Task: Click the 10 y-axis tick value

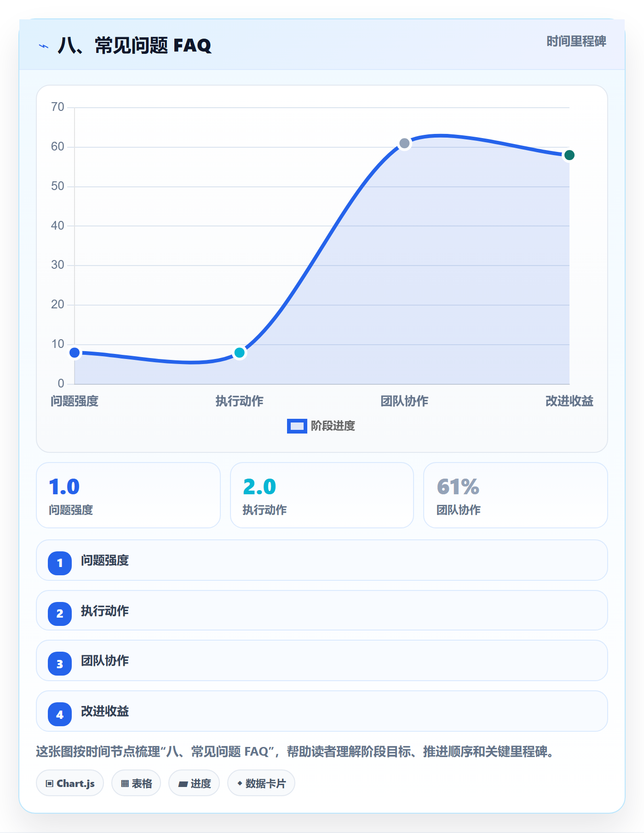Action: point(57,344)
